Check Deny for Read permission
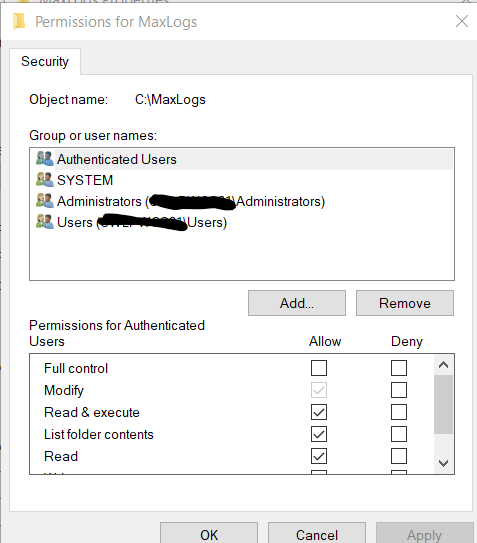This screenshot has height=543, width=477. click(x=399, y=456)
